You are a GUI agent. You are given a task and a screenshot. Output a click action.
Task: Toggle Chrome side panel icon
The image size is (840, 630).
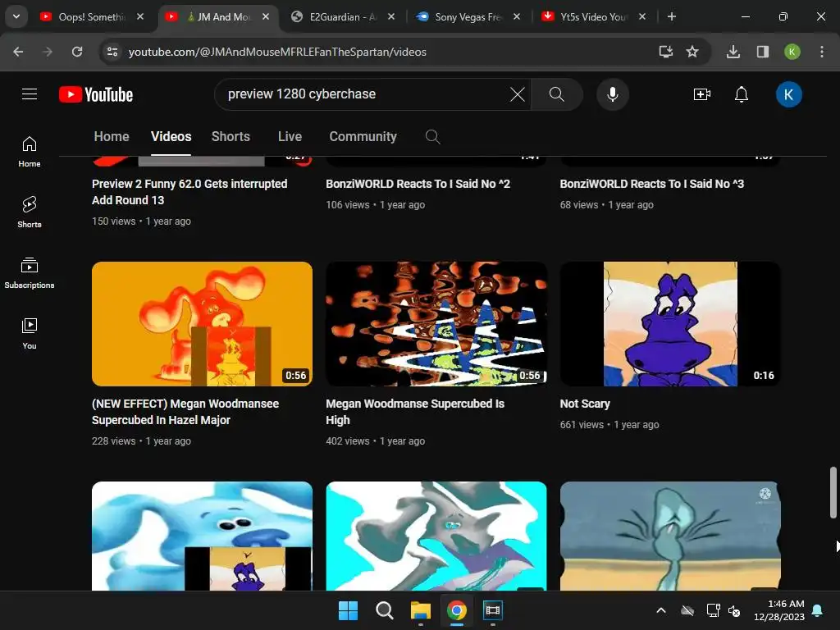coord(763,52)
